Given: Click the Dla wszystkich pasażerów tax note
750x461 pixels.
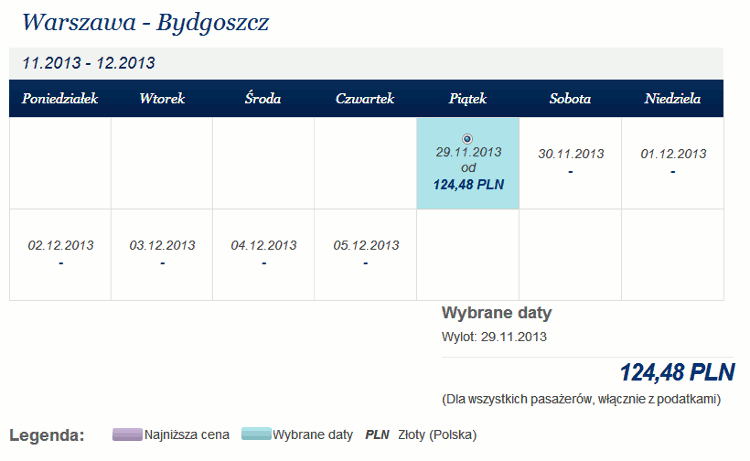Looking at the screenshot, I should tap(581, 399).
